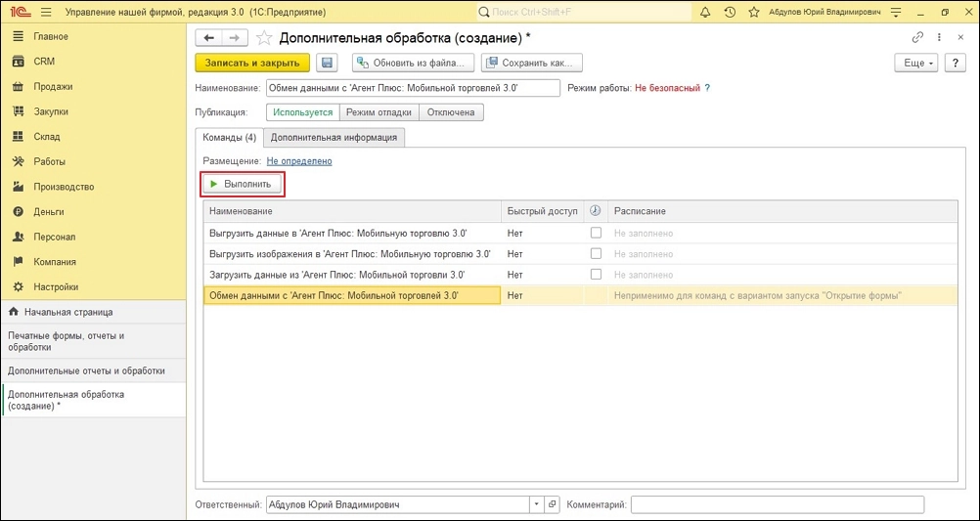This screenshot has height=521, width=980.
Task: Switch to Дополнительная информация tab
Action: pyautogui.click(x=334, y=138)
